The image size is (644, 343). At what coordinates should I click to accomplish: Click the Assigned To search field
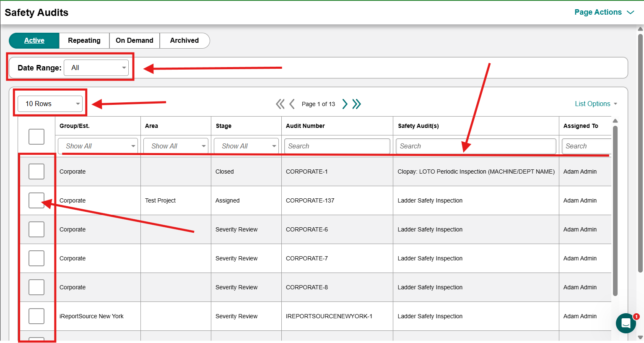[x=587, y=146]
